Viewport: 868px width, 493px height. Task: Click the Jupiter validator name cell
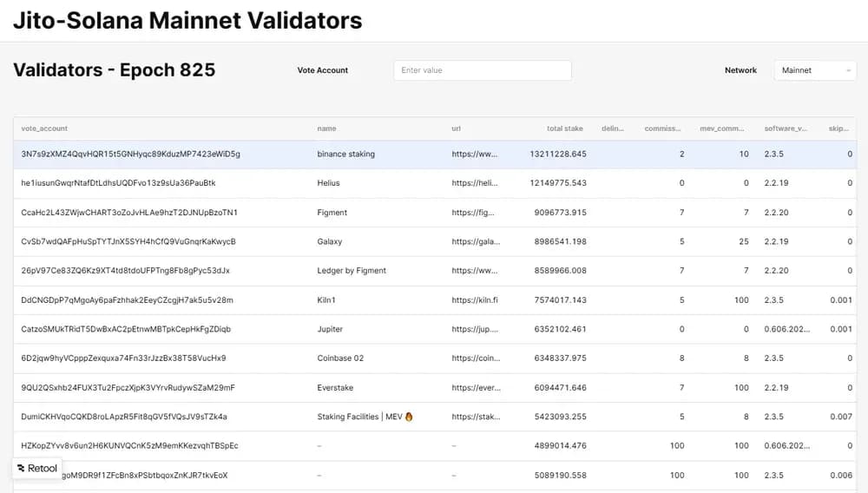pyautogui.click(x=330, y=329)
